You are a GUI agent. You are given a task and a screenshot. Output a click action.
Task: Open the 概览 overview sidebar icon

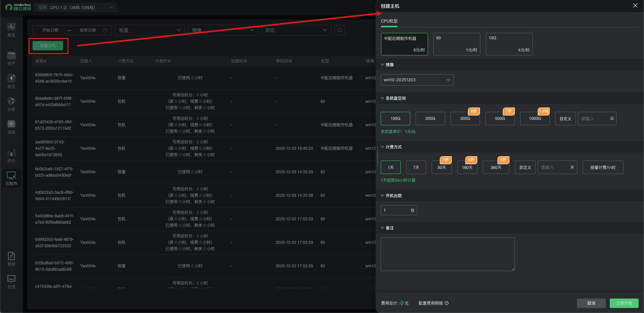[x=11, y=30]
